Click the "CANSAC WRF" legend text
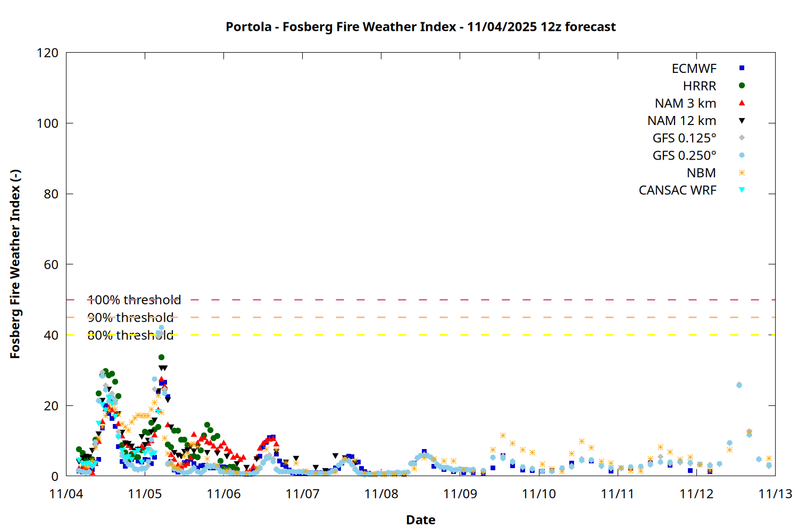Viewport: 798px width, 532px height. click(x=677, y=190)
